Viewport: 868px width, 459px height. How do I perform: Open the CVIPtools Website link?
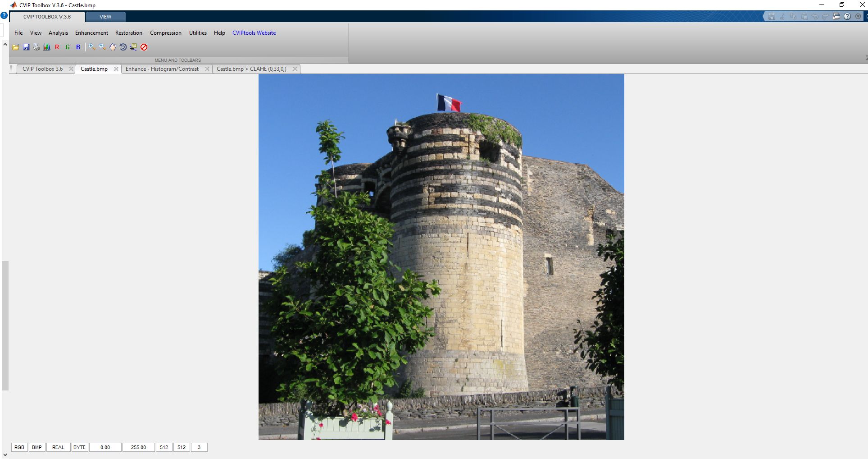pos(254,33)
